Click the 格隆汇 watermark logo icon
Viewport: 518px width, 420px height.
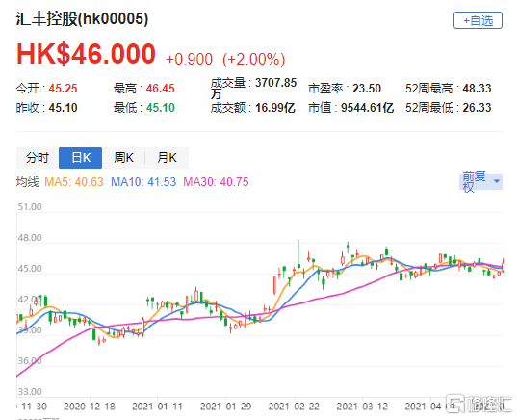pyautogui.click(x=454, y=404)
